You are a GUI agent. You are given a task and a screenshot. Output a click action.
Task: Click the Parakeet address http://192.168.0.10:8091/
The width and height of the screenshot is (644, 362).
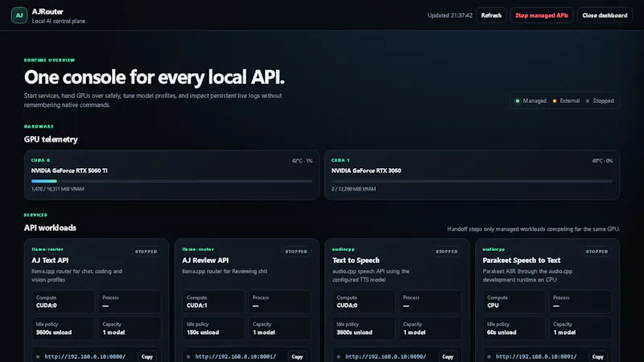(x=536, y=356)
